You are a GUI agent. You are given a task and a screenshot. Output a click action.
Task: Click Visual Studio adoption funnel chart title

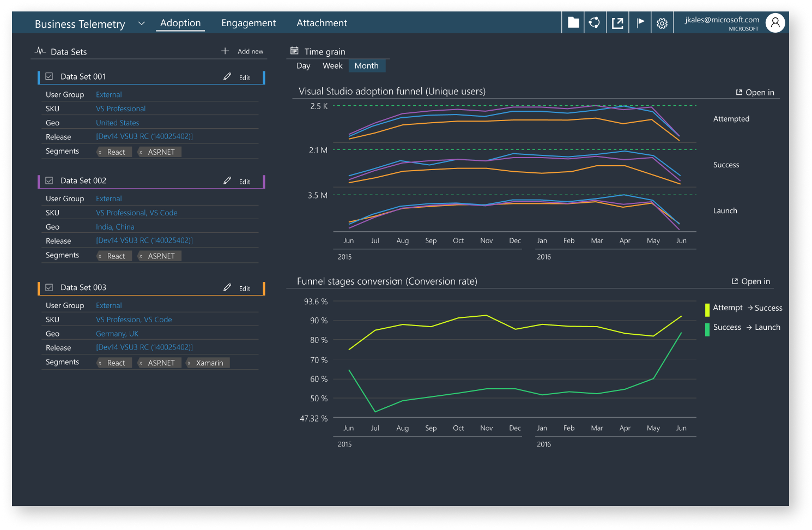(392, 92)
